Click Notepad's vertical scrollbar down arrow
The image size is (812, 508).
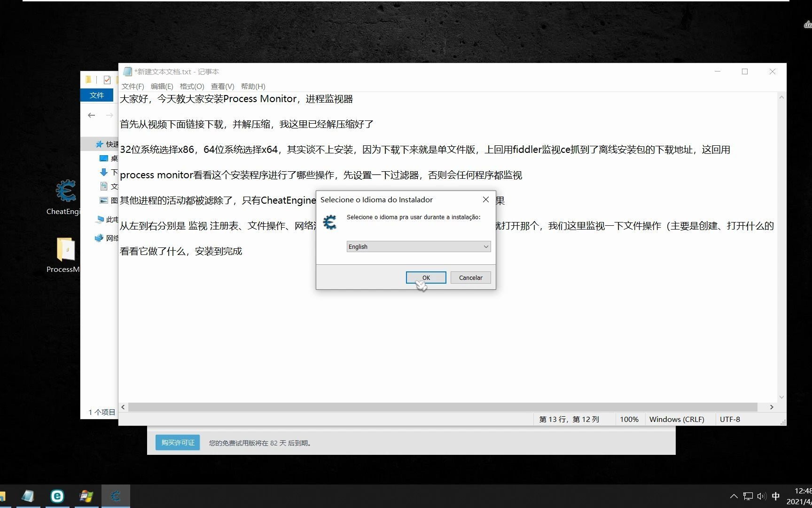tap(781, 397)
